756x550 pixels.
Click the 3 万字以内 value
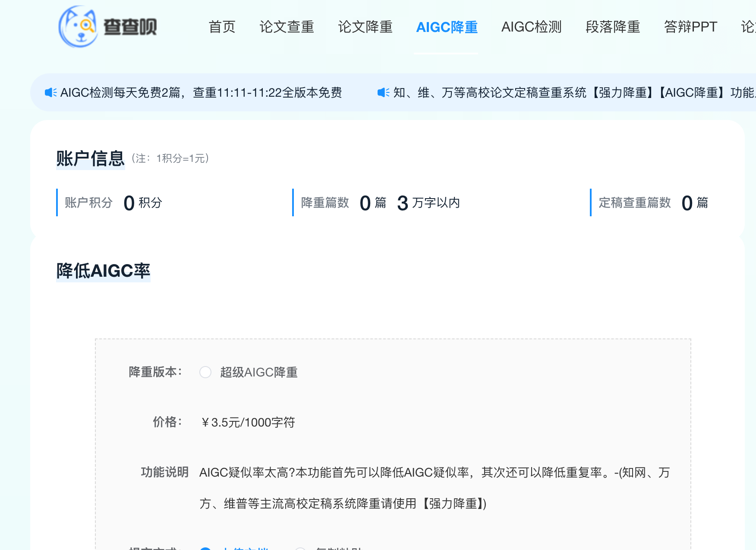428,202
